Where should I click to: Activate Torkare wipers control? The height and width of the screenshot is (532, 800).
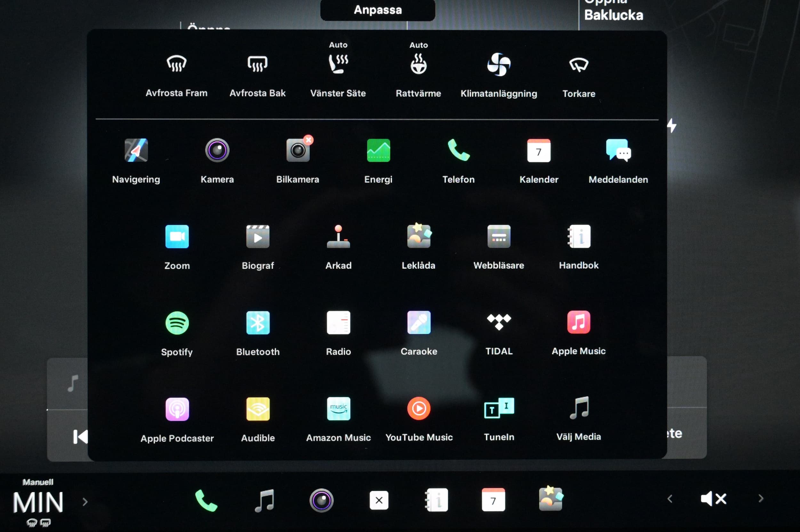click(x=579, y=65)
